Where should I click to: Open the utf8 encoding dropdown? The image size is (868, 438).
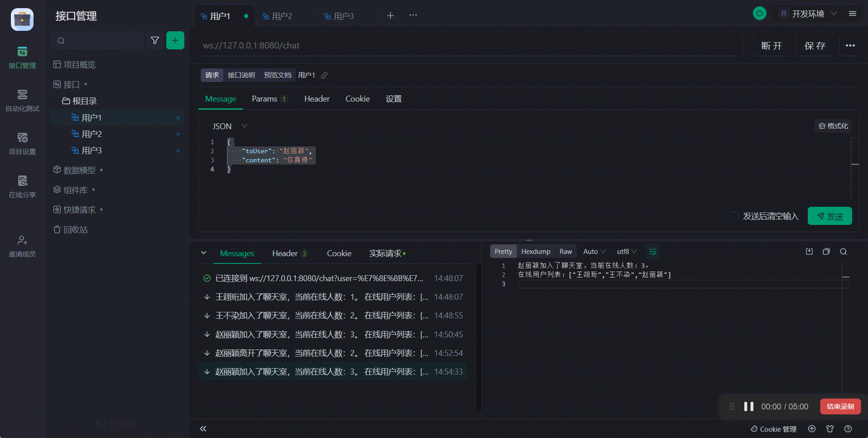click(627, 252)
